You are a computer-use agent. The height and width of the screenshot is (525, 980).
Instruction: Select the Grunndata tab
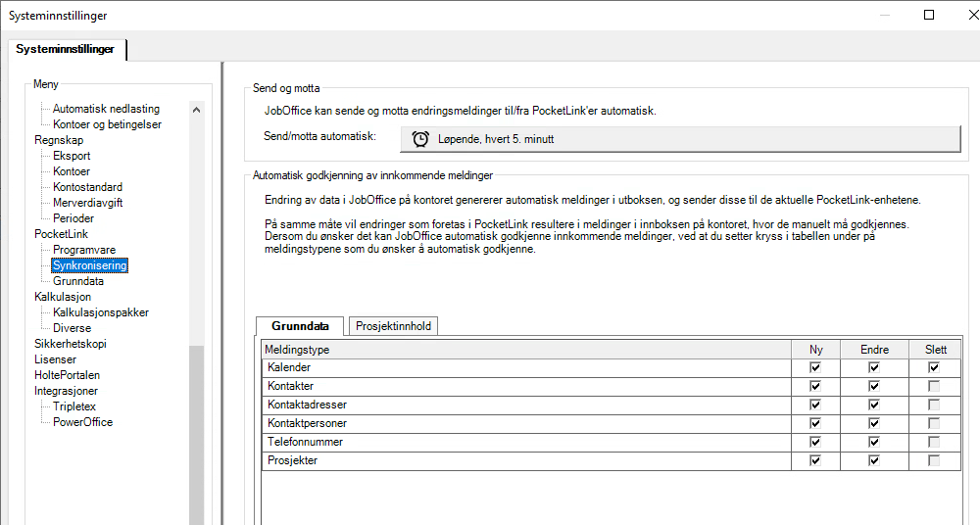click(x=300, y=325)
